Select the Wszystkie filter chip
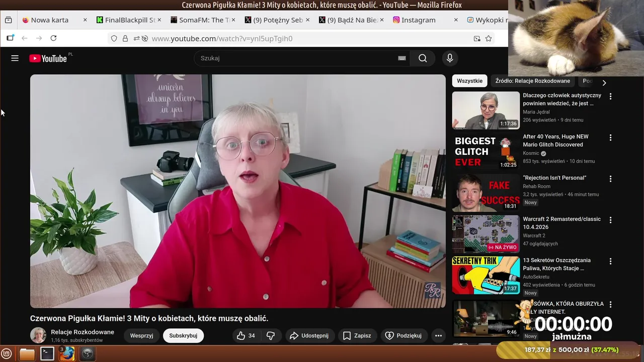 point(469,81)
